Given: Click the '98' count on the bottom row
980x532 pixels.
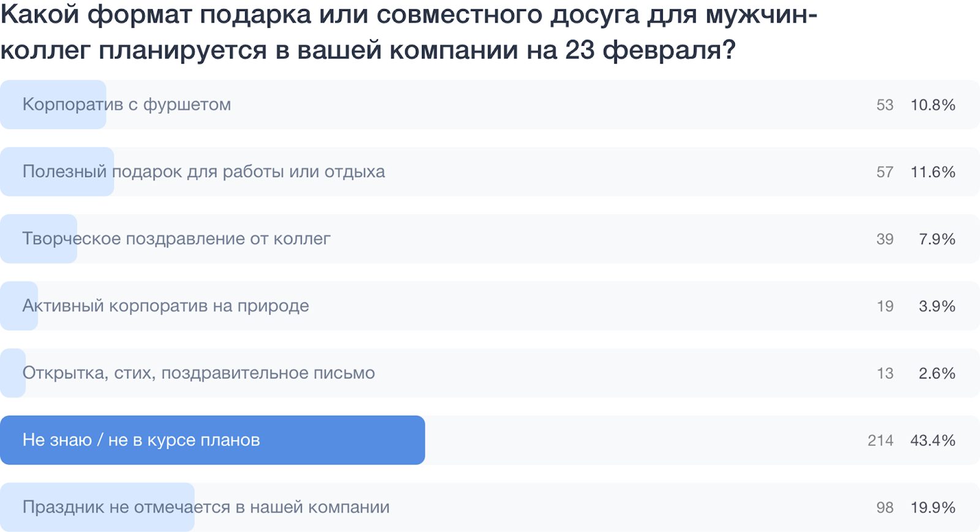Looking at the screenshot, I should tap(884, 507).
